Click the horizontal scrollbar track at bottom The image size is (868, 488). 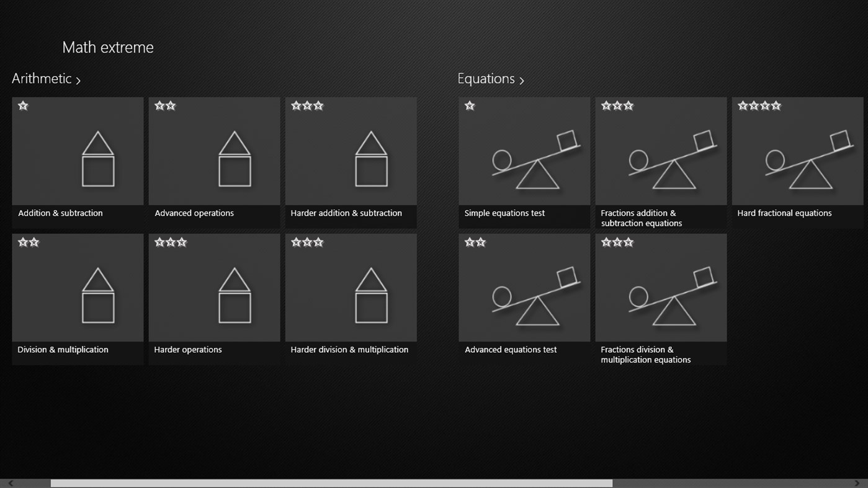(332, 482)
